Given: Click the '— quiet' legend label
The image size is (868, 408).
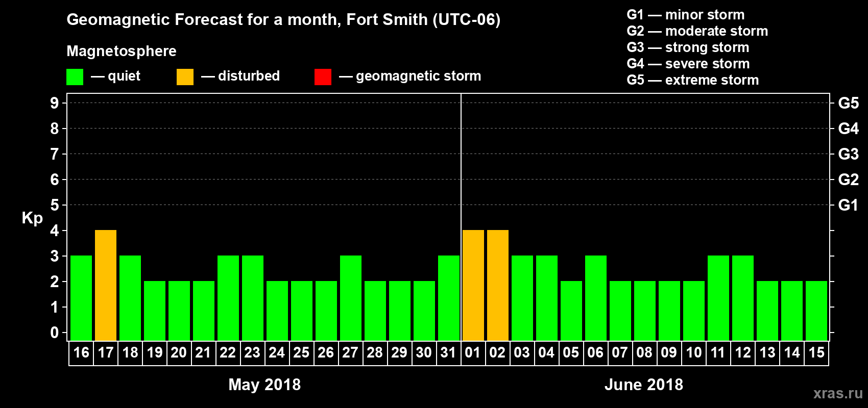Looking at the screenshot, I should (115, 76).
